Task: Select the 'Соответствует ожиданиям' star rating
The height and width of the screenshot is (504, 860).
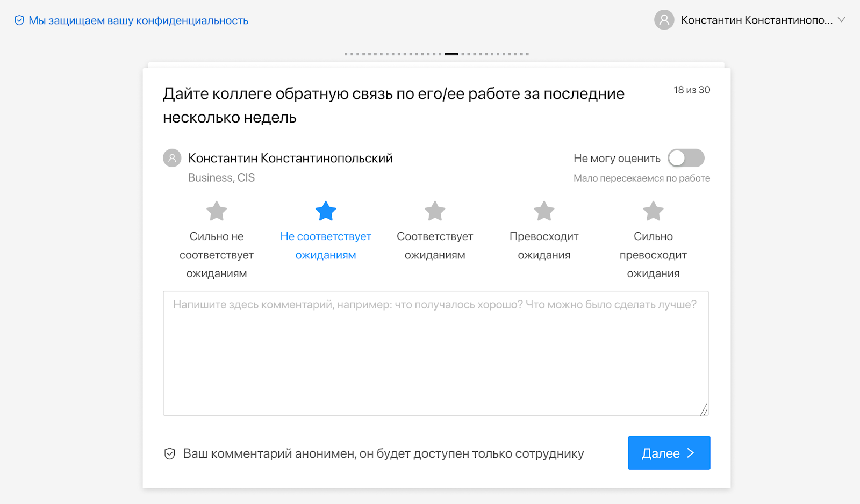Action: (x=435, y=211)
